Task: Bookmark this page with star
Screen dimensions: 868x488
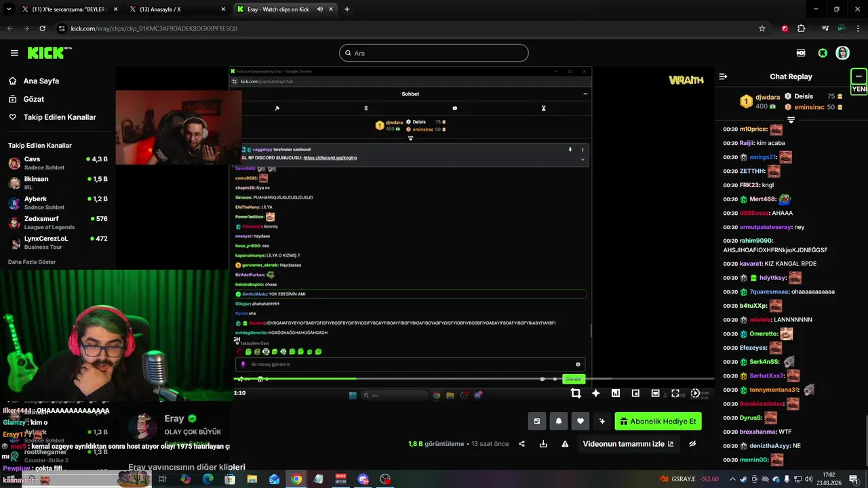Action: 762,28
